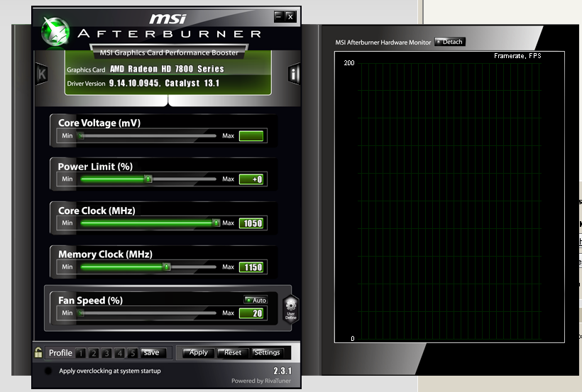This screenshot has width=582, height=392.
Task: Click the AMD Radeon HD 7800 Series text
Action: click(x=167, y=69)
